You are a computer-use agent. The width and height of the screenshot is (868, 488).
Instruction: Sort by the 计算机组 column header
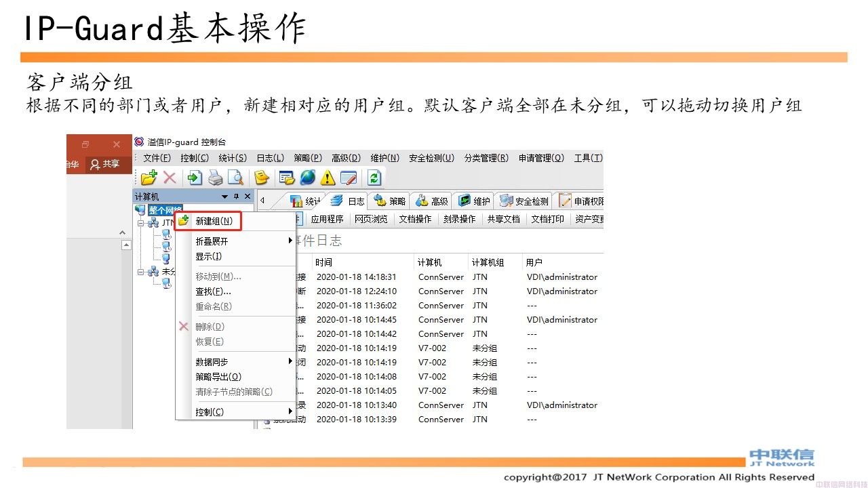click(x=495, y=262)
